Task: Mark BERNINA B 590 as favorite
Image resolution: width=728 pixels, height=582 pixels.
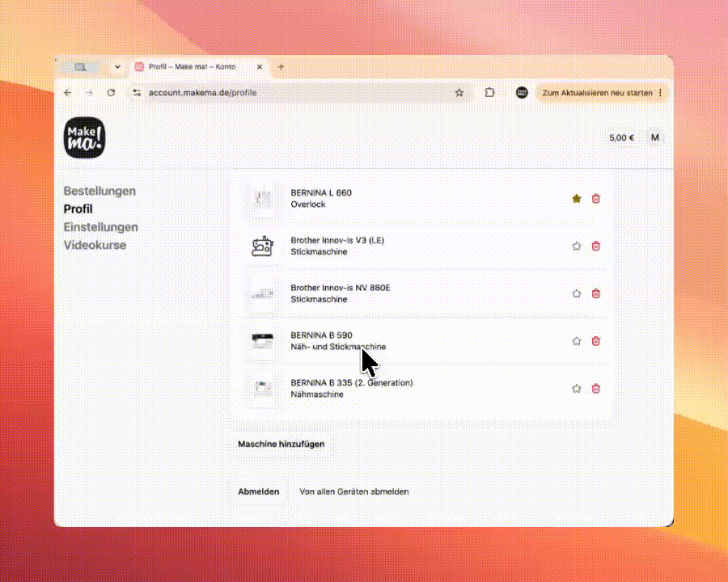Action: pyautogui.click(x=576, y=341)
